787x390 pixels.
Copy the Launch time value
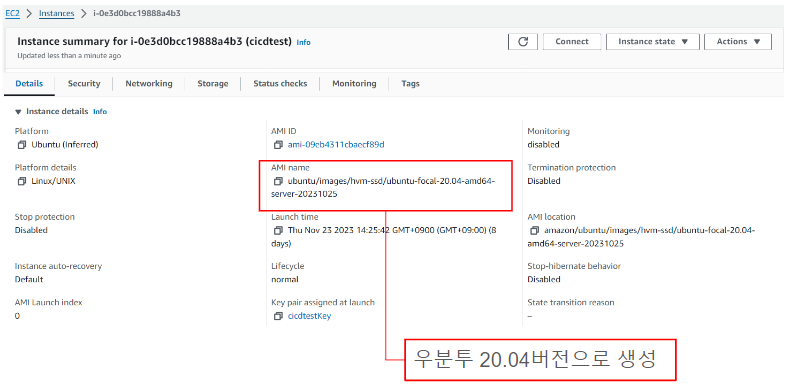click(x=278, y=230)
